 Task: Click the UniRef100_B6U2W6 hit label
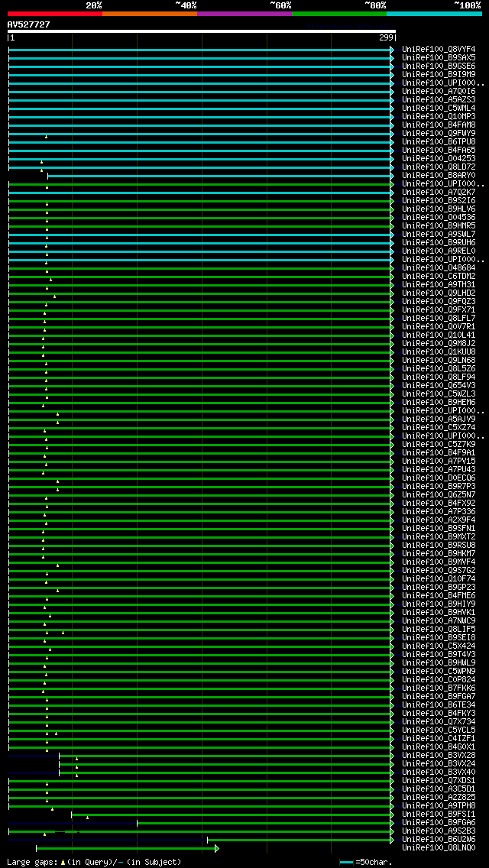click(x=439, y=839)
